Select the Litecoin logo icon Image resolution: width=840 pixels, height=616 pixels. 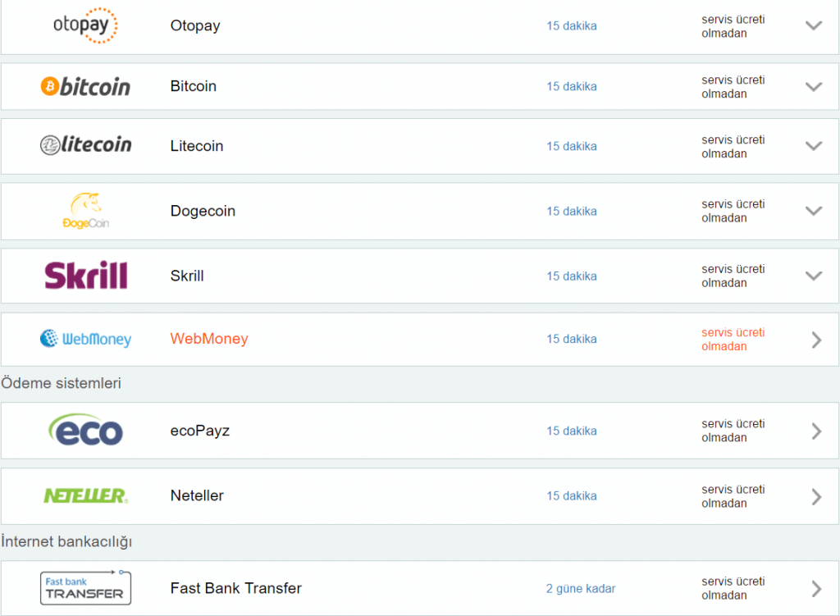pyautogui.click(x=85, y=145)
